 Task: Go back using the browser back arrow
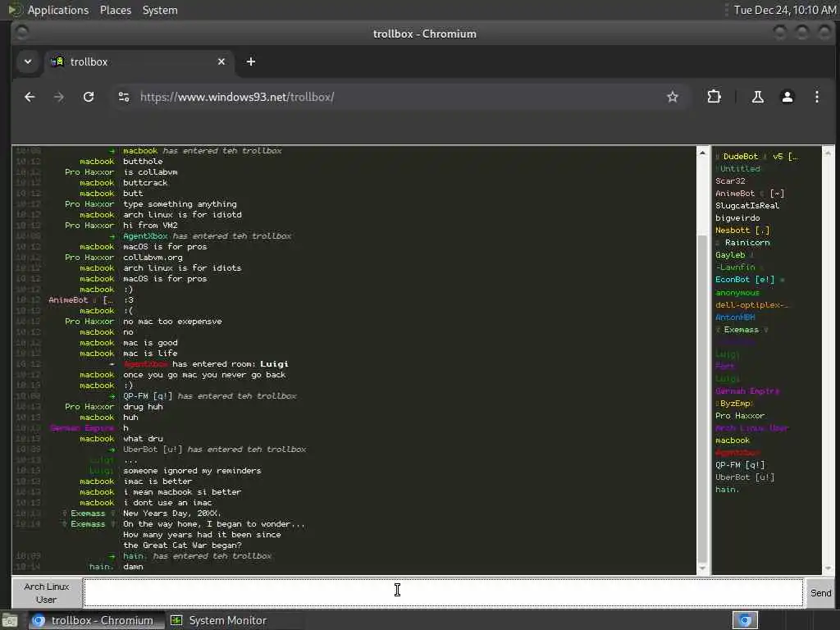[30, 97]
